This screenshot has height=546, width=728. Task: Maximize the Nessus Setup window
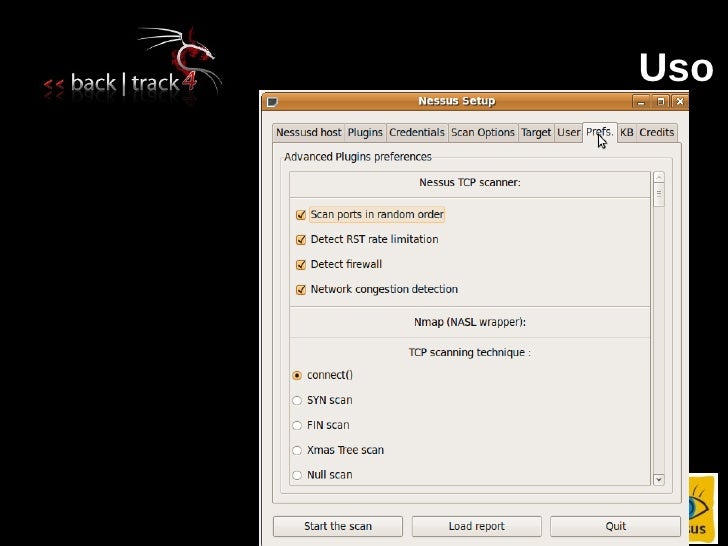point(660,101)
